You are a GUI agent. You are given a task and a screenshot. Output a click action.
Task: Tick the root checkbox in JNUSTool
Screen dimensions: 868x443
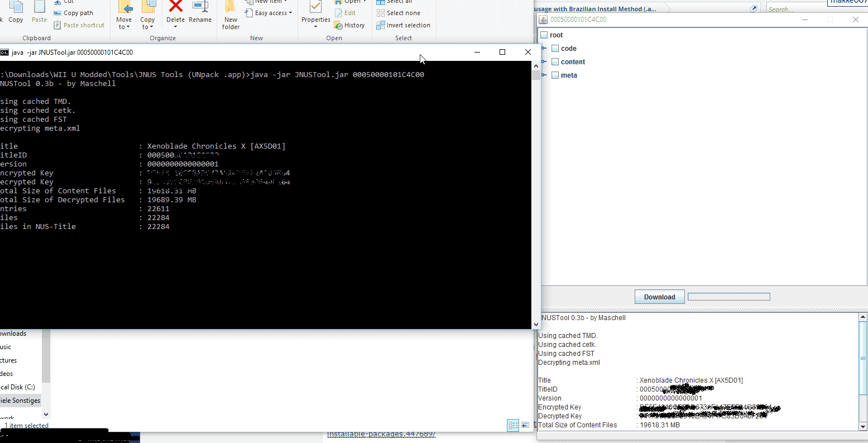click(544, 35)
